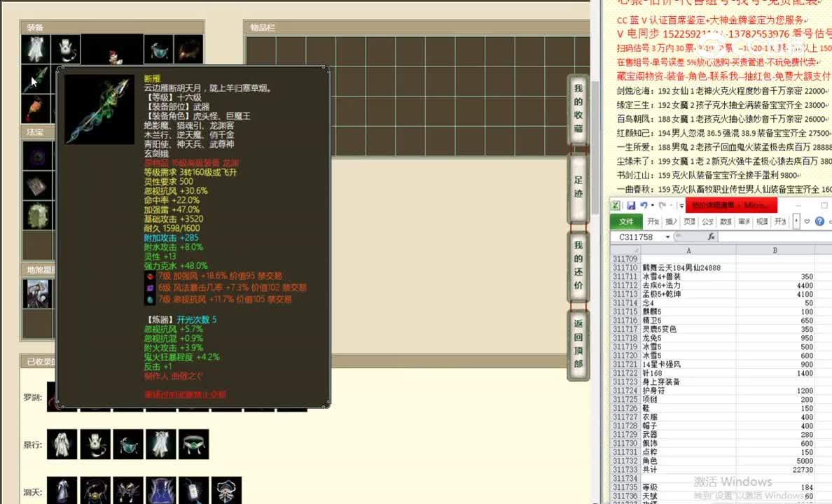Viewport: 832px width, 504px height.
Task: Select the green-gem belt icon in 景行 row
Action: 194,444
